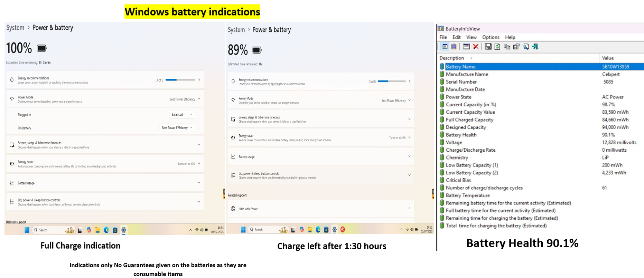This screenshot has width=644, height=278.
Task: Collapse the Help with Power section
Action: click(x=409, y=209)
